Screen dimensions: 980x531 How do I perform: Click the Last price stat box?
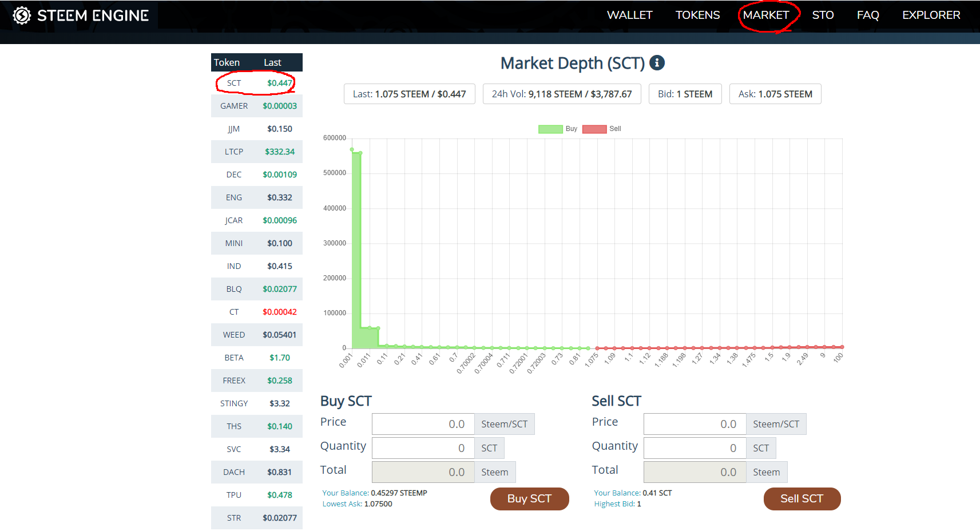410,94
